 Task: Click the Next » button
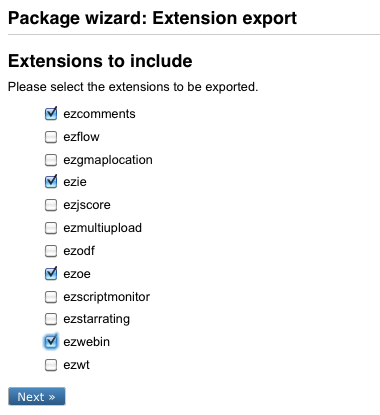coord(37,396)
